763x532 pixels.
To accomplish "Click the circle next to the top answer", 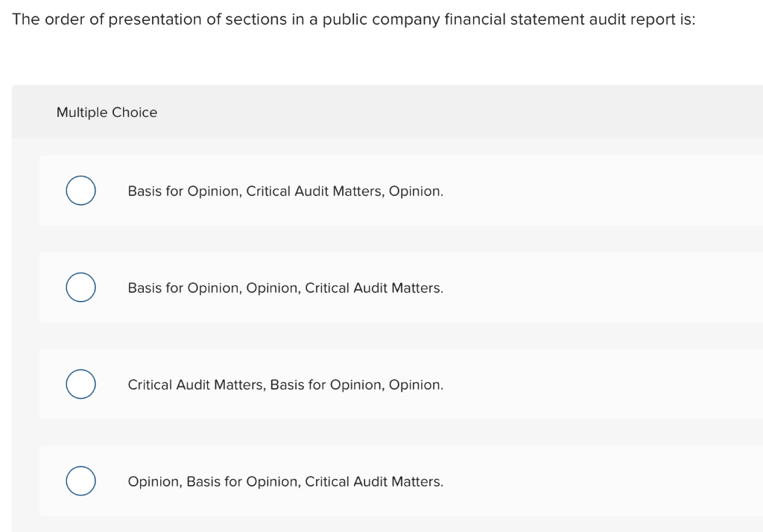I will point(80,190).
